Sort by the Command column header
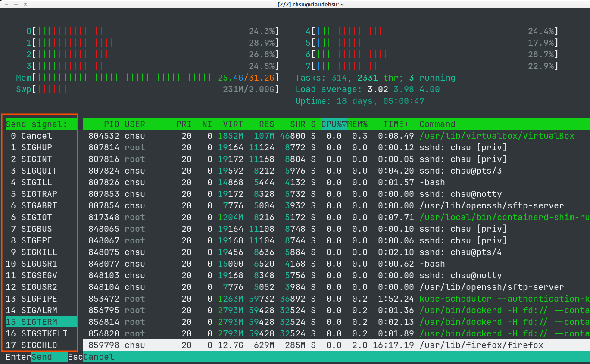Image resolution: width=590 pixels, height=364 pixels. [x=437, y=124]
